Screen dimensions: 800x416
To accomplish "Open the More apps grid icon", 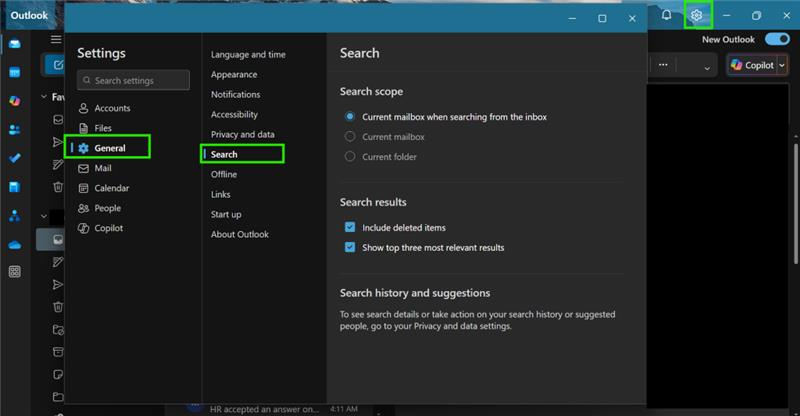I will click(x=15, y=272).
